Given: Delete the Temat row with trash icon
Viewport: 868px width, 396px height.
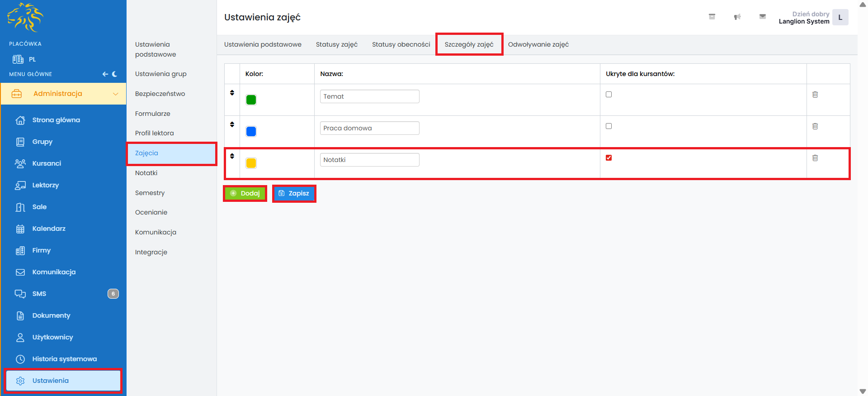Looking at the screenshot, I should tap(815, 95).
